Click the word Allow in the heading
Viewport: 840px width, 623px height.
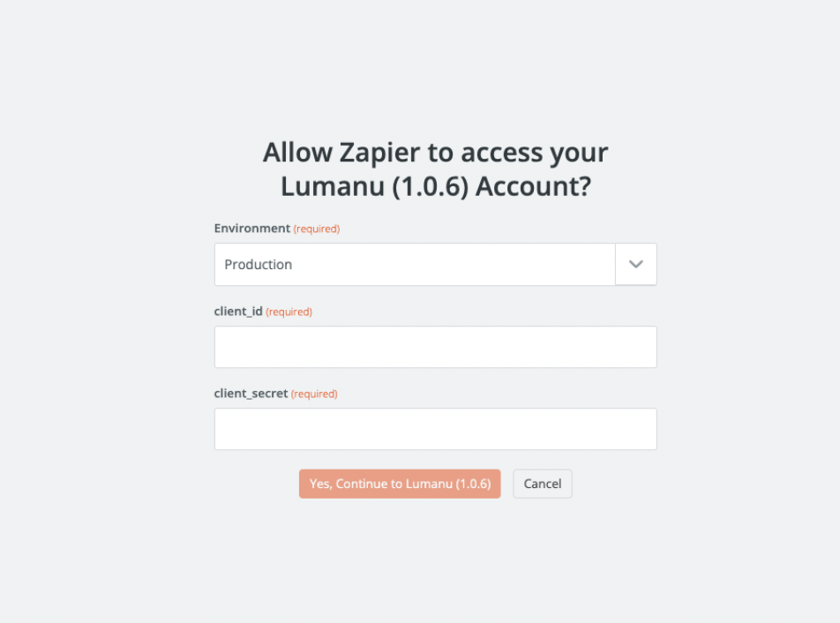point(296,153)
